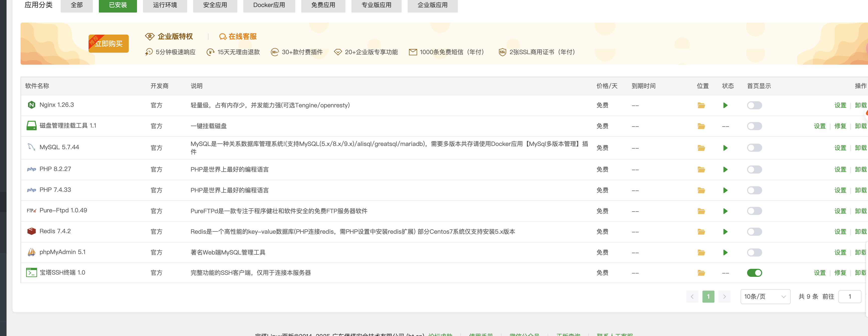The width and height of the screenshot is (868, 336).
Task: Switch to 企业版应用 category tab
Action: (x=433, y=5)
